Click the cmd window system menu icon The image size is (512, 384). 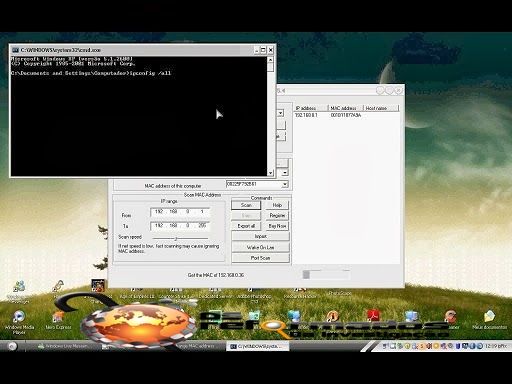pos(15,50)
